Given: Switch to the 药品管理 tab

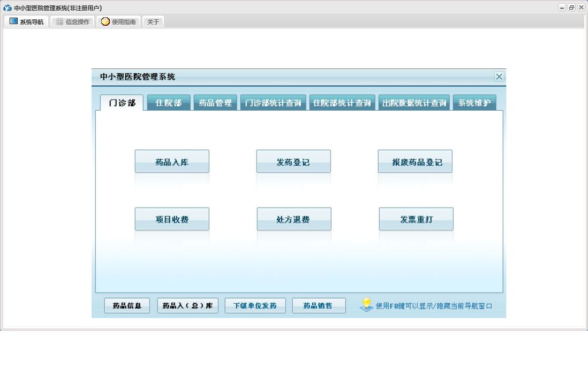Looking at the screenshot, I should (x=215, y=103).
